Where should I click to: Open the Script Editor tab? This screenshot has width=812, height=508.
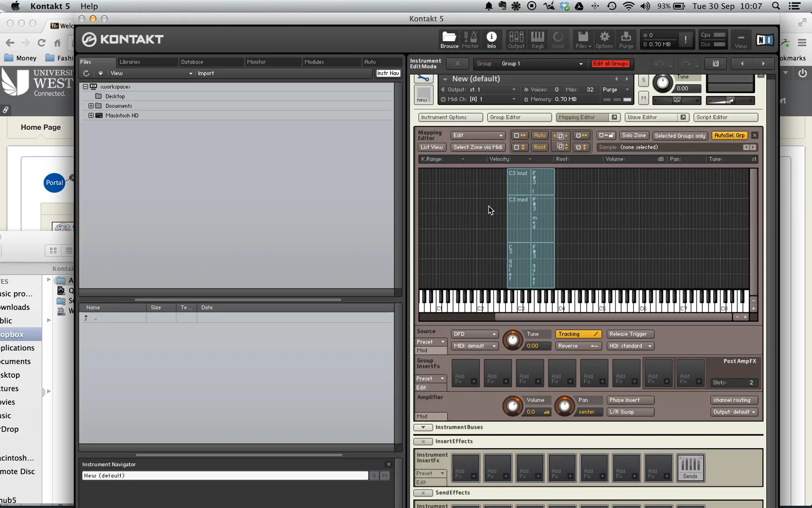point(726,117)
